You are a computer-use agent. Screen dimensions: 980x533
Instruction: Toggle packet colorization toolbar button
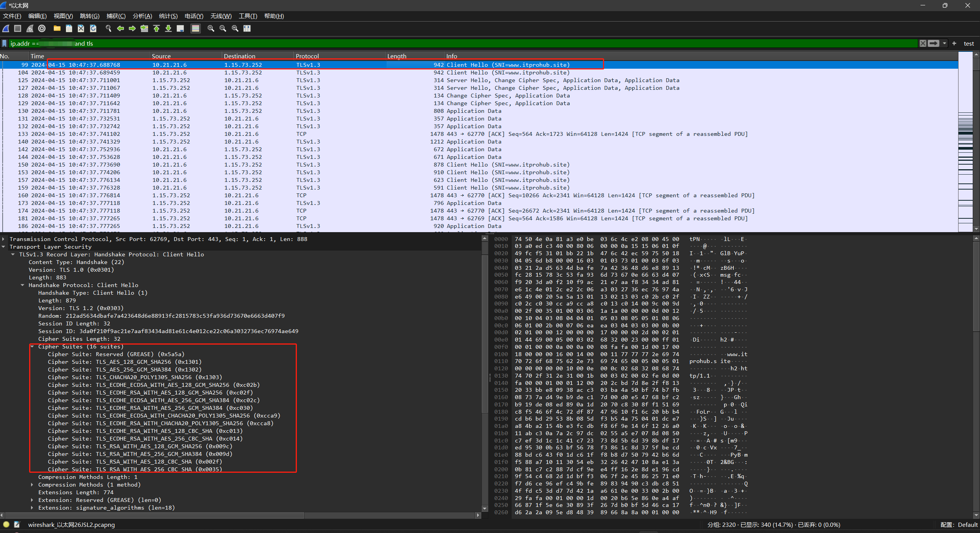(x=196, y=28)
